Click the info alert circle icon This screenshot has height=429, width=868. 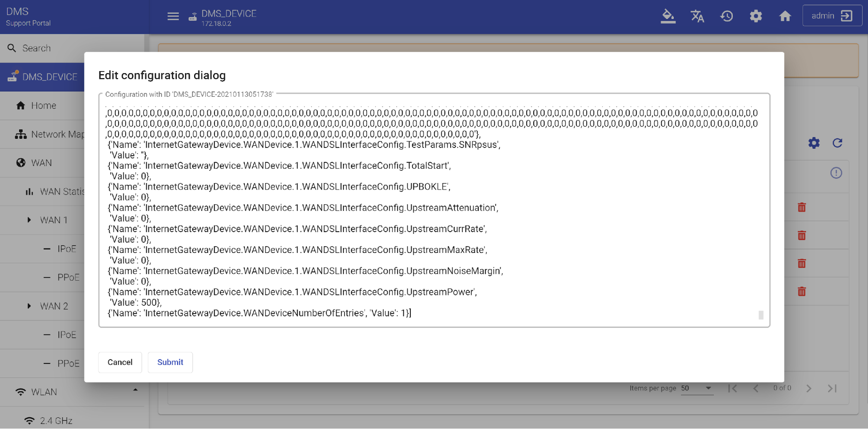pyautogui.click(x=836, y=173)
